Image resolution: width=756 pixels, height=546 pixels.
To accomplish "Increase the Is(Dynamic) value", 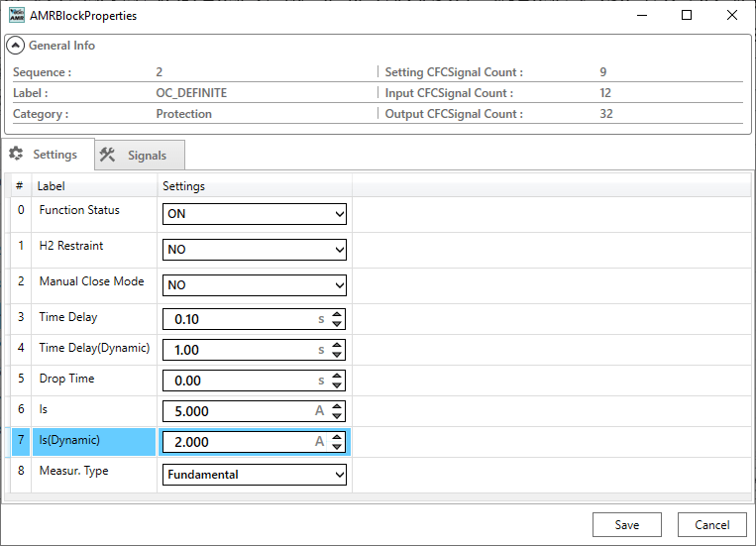I will pyautogui.click(x=338, y=438).
